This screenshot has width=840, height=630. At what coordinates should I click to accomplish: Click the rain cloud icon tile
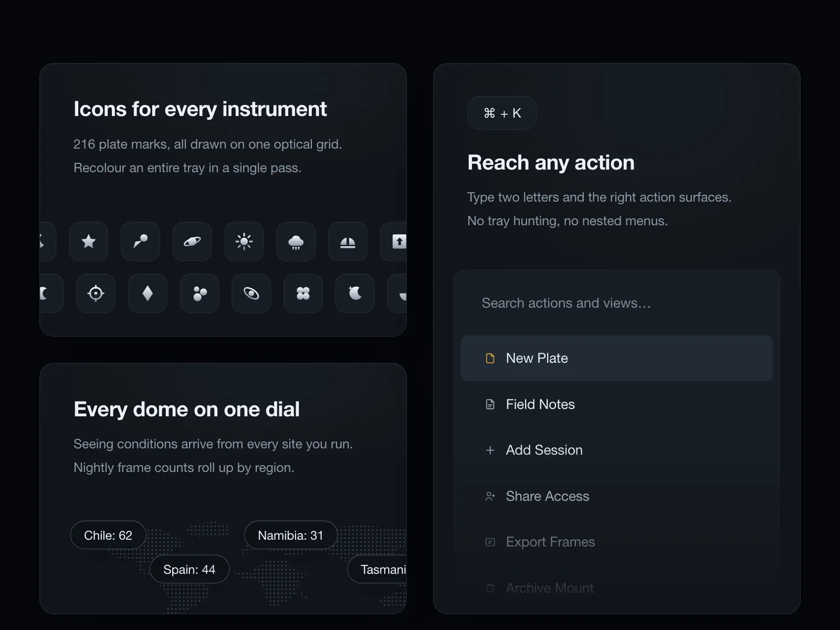[x=296, y=241]
